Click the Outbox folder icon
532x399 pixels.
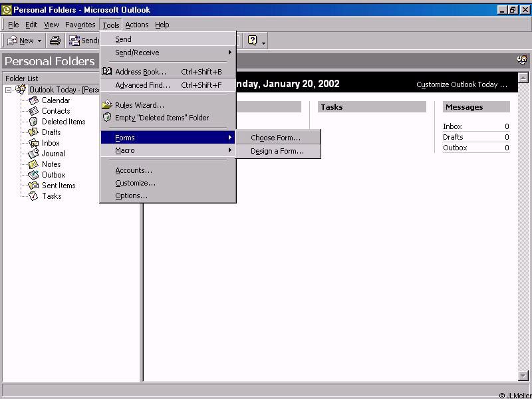33,175
